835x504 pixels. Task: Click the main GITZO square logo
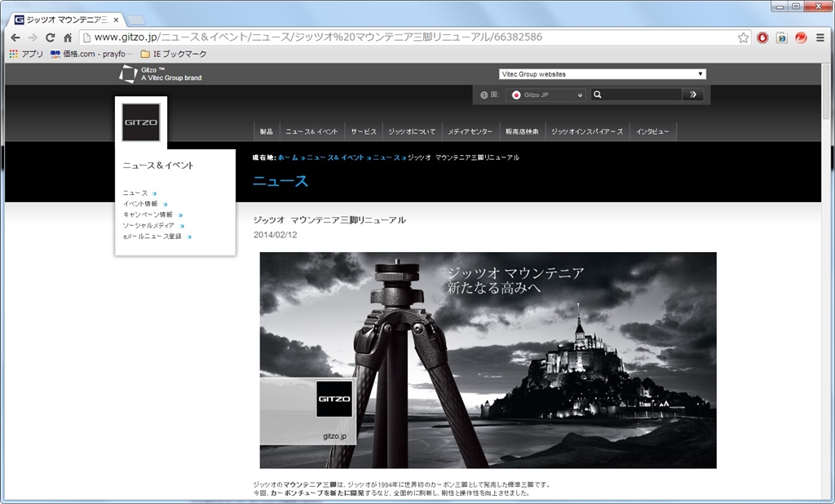pyautogui.click(x=140, y=122)
